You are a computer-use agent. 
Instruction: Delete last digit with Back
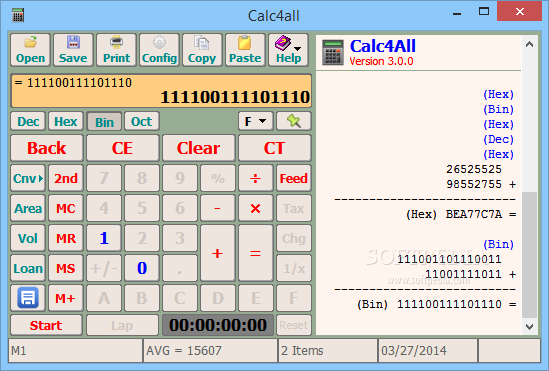coord(47,148)
